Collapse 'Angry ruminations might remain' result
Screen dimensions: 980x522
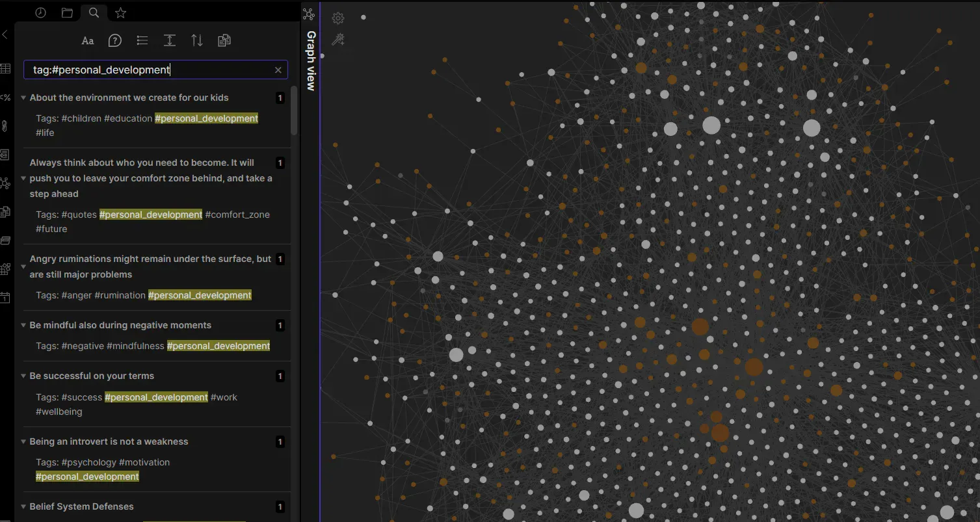click(x=23, y=267)
